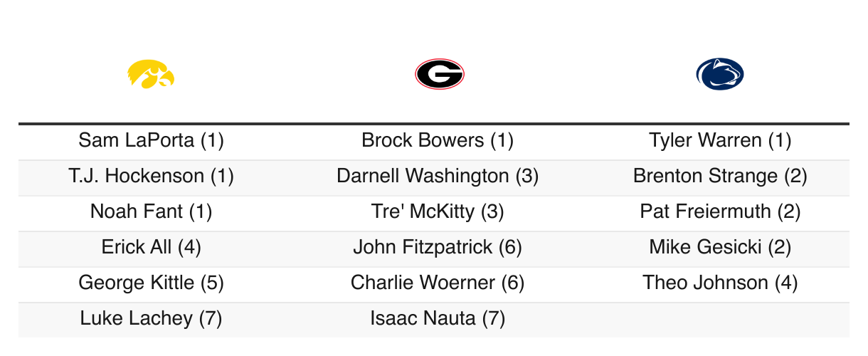Viewport: 868px width, 356px height.
Task: Select Tyler Warren (1) cell
Action: (720, 140)
